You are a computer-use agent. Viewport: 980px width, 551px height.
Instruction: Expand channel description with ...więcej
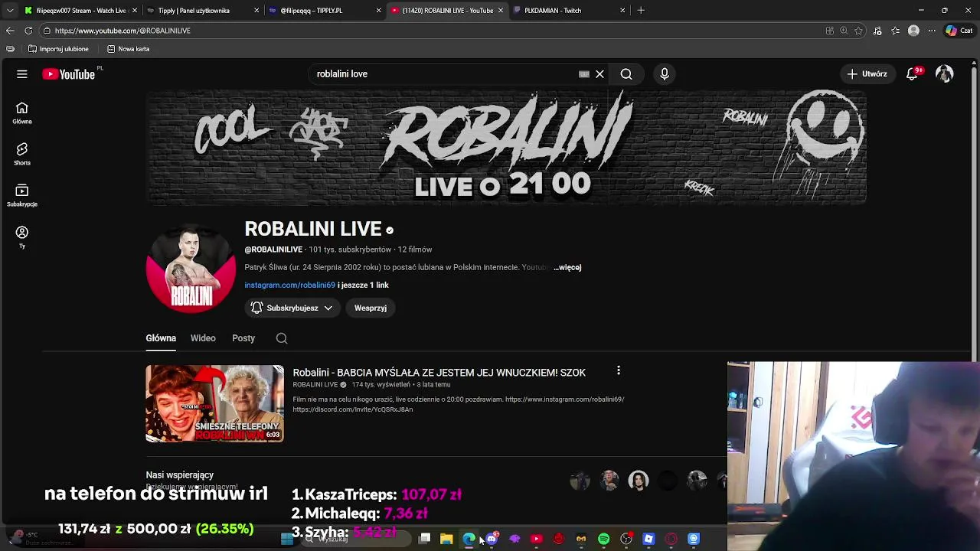(567, 267)
